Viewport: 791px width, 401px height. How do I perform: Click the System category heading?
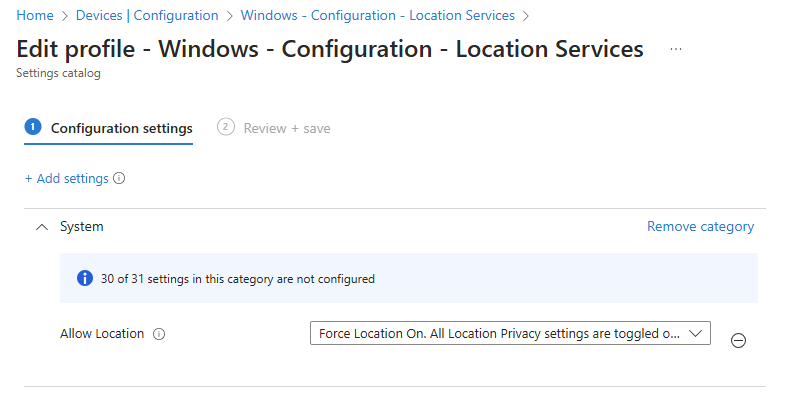point(82,227)
